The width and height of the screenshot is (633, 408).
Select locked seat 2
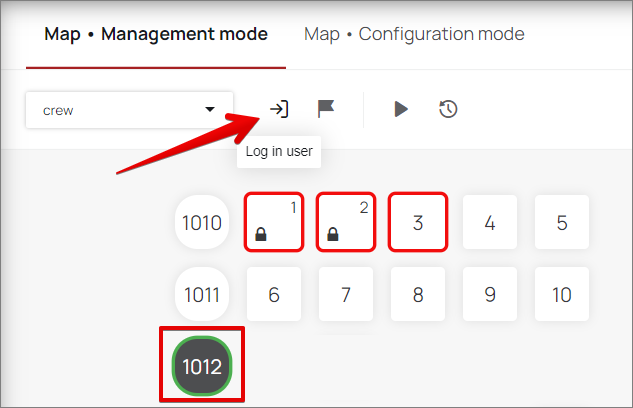pyautogui.click(x=346, y=222)
